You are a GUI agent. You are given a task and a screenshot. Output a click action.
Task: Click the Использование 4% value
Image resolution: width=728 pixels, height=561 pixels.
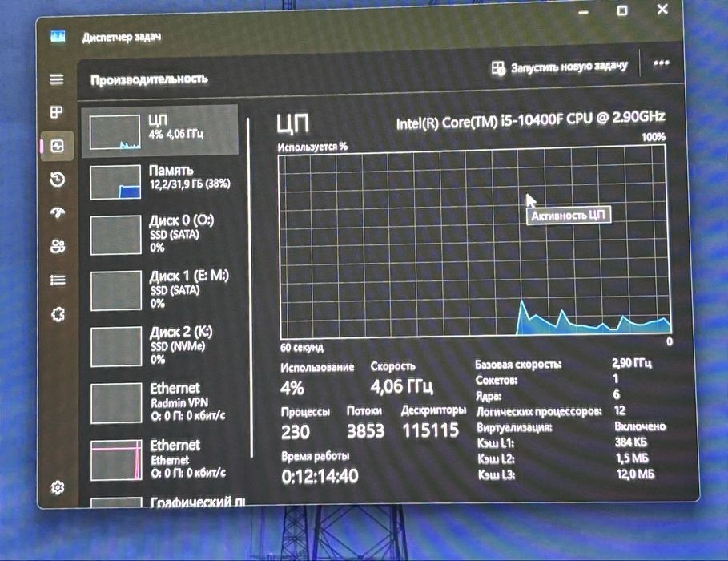pos(292,388)
